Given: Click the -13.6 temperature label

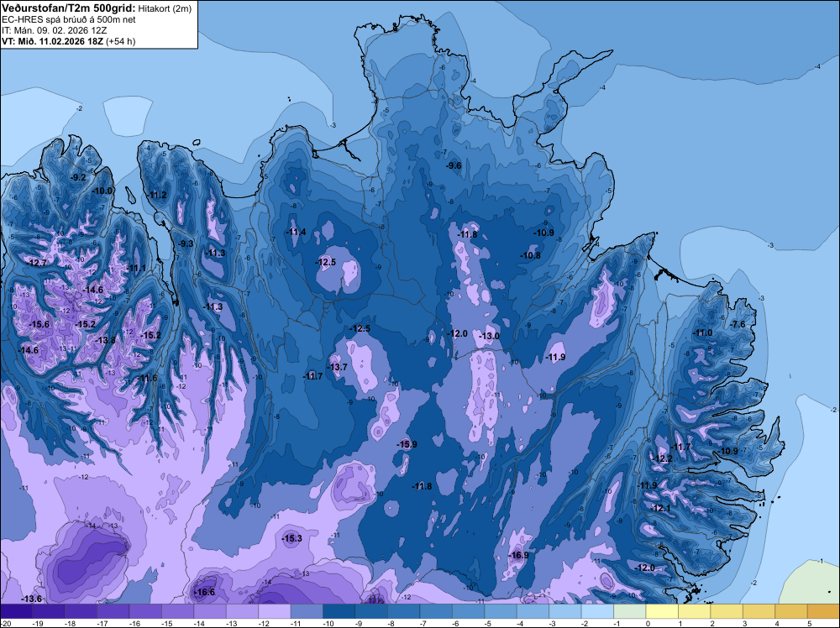Looking at the screenshot, I should [x=32, y=599].
